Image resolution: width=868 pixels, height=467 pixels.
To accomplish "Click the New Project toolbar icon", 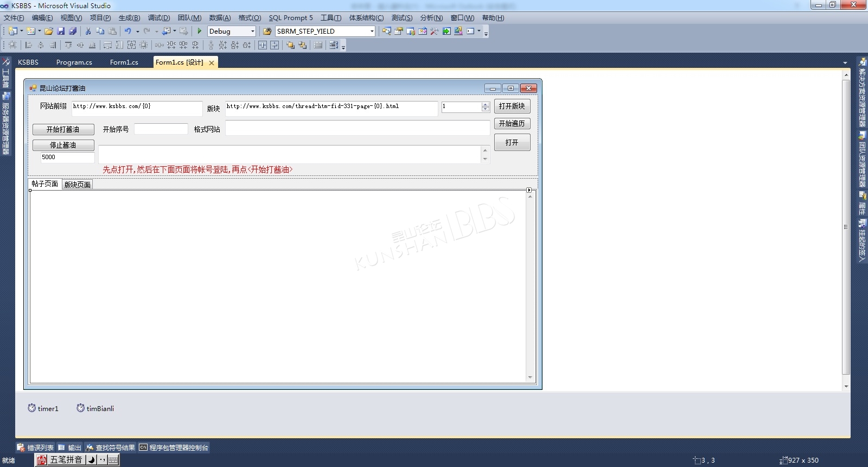I will 12,31.
